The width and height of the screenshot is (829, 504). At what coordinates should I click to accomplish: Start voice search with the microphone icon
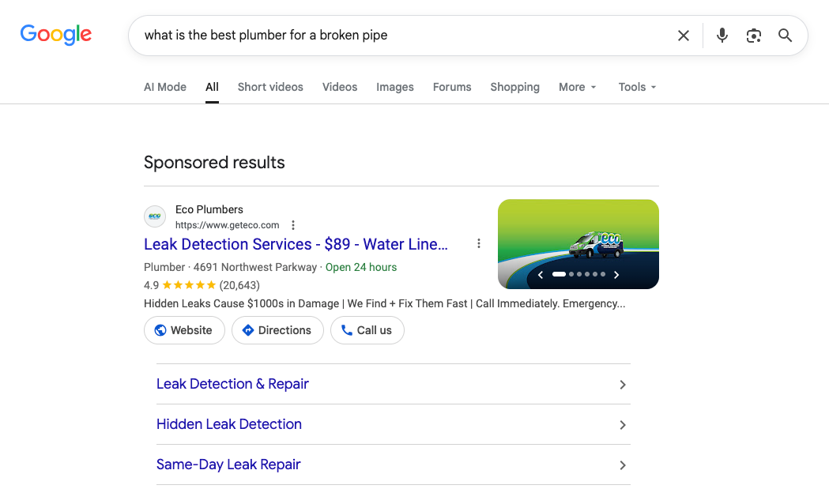tap(722, 36)
